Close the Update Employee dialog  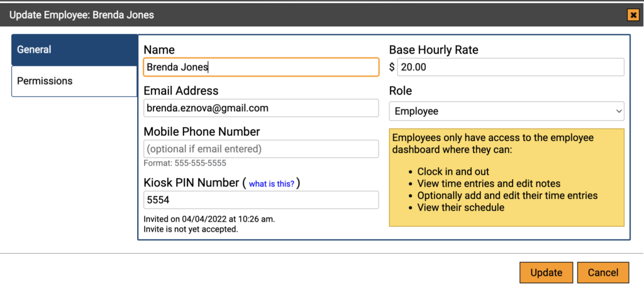(631, 15)
